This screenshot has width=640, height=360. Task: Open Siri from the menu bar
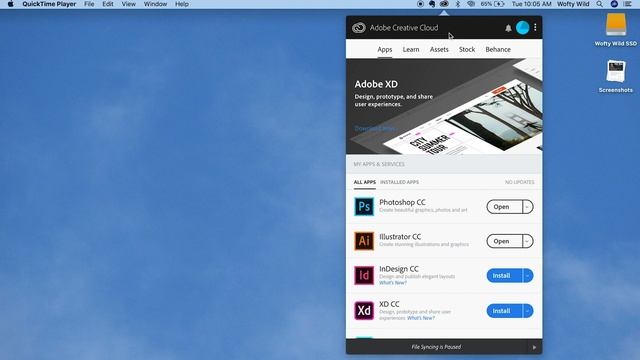614,4
